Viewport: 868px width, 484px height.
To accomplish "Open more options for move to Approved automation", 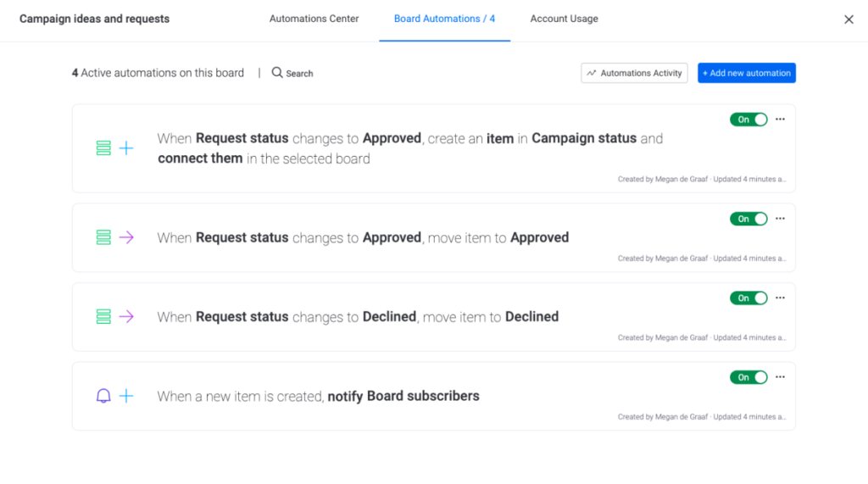I will (x=780, y=219).
